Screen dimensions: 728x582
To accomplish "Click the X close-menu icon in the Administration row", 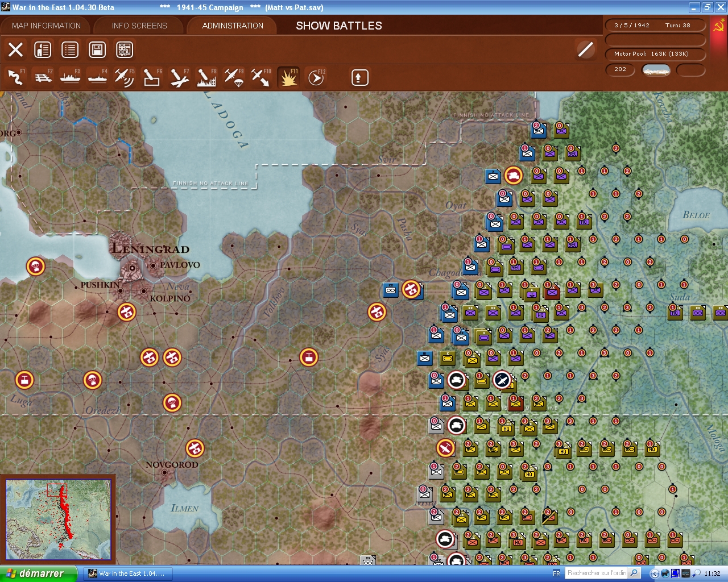I will 16,50.
